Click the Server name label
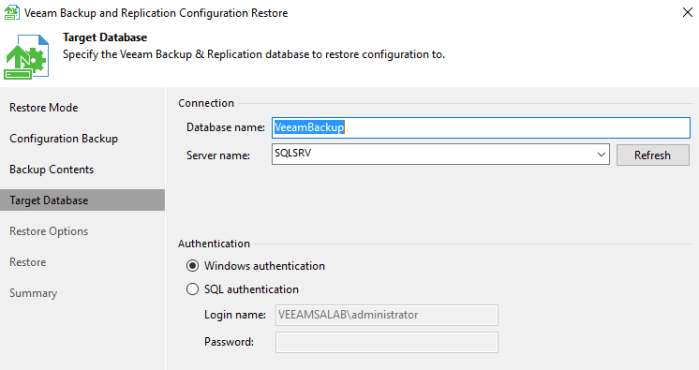699x370 pixels. (x=218, y=155)
